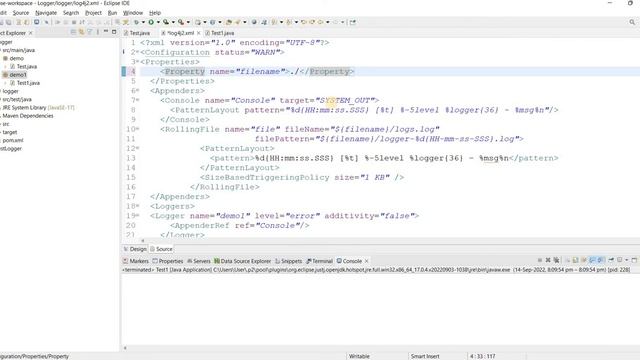Screen dimensions: 640x360
Task: Open the Markers view tab
Action: (136, 261)
